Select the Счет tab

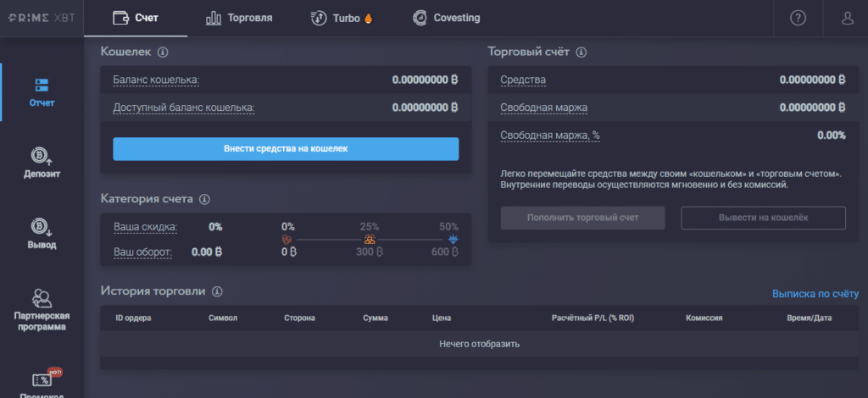[x=136, y=18]
